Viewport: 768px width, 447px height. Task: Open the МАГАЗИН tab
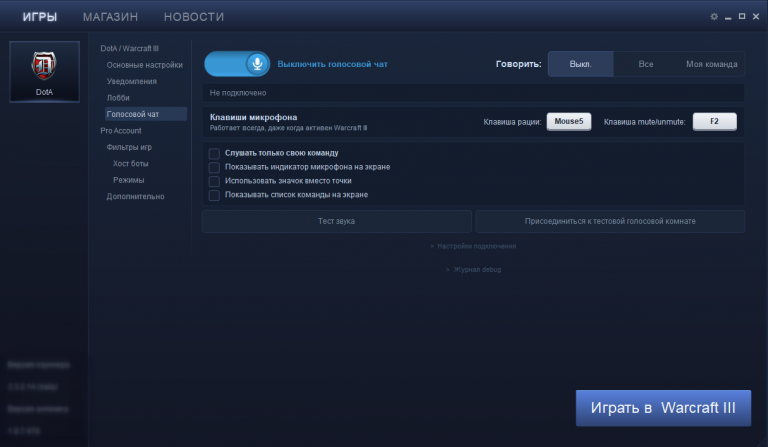pyautogui.click(x=110, y=17)
